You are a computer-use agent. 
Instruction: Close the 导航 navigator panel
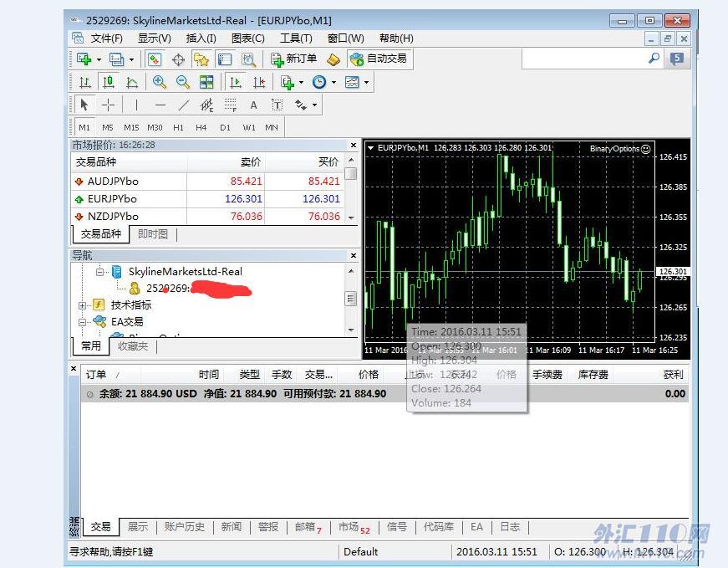(x=354, y=256)
